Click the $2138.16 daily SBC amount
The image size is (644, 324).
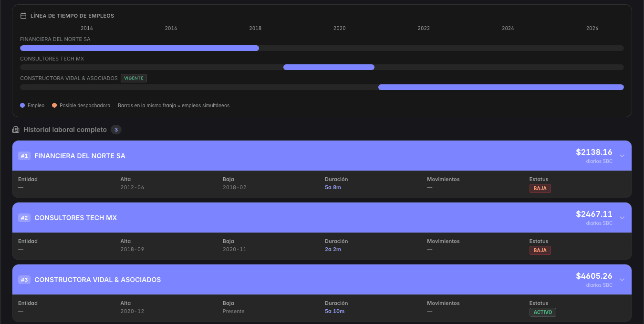pos(594,152)
